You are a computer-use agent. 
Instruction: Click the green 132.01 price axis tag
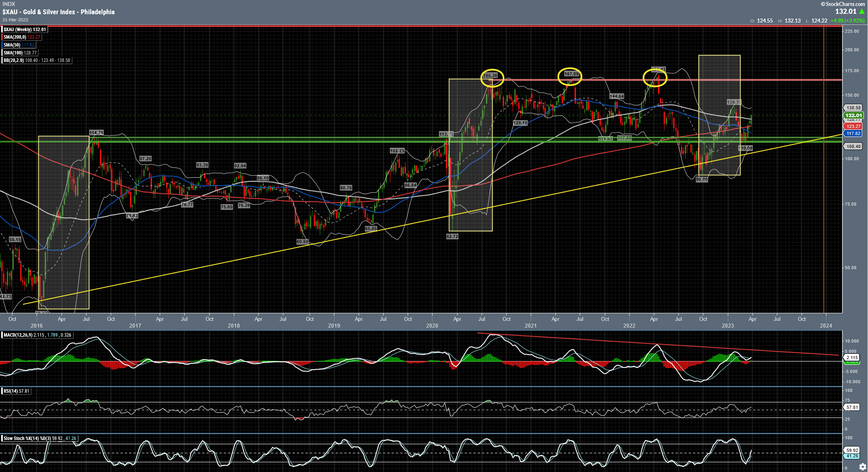point(853,116)
